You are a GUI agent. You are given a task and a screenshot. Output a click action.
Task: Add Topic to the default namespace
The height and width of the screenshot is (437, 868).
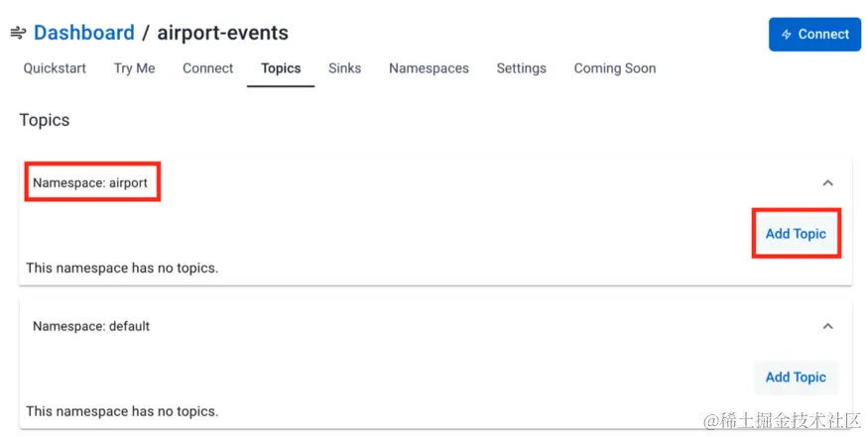[796, 377]
